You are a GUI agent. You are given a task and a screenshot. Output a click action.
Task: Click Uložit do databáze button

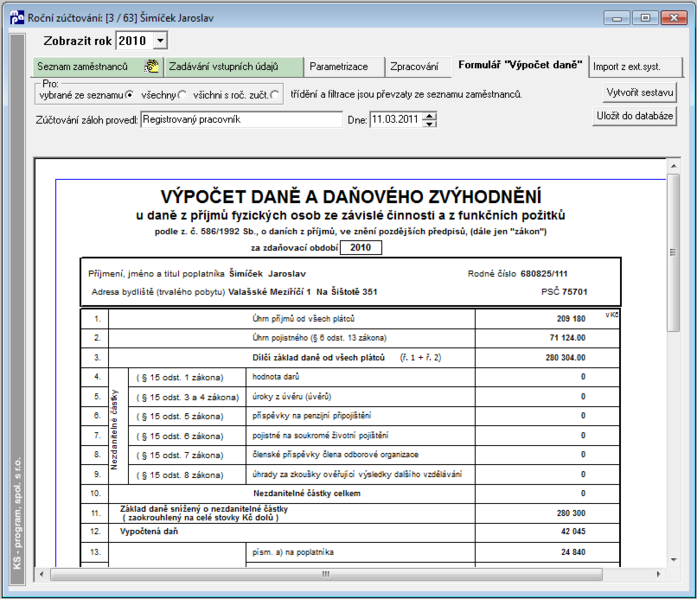tap(634, 116)
